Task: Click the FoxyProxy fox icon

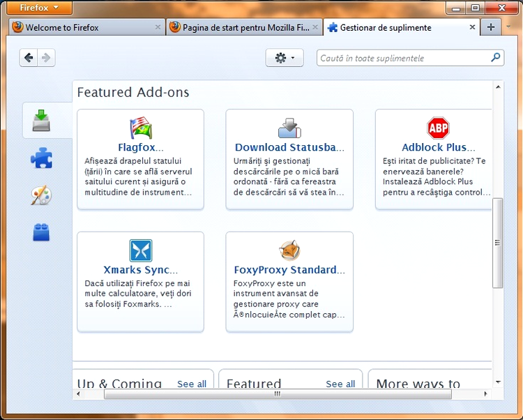Action: pos(289,250)
